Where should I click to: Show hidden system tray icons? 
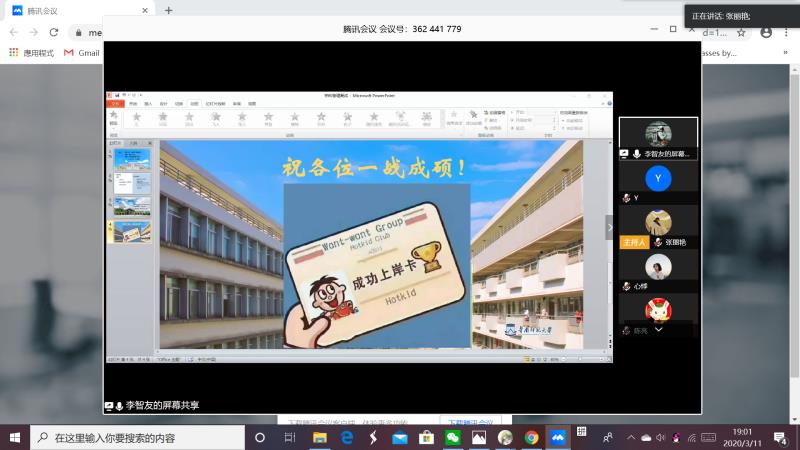[631, 437]
